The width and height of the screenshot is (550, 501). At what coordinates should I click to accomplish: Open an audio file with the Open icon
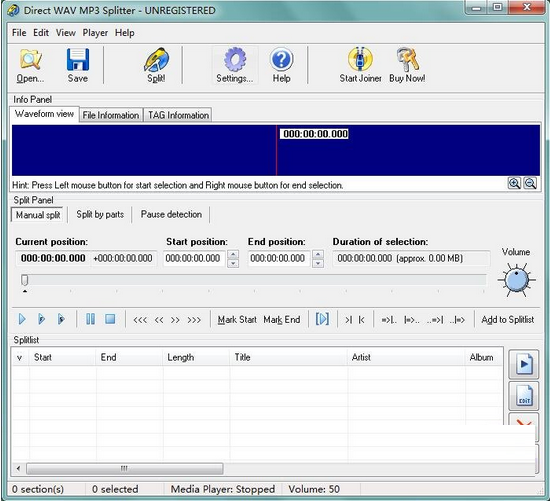pos(31,66)
